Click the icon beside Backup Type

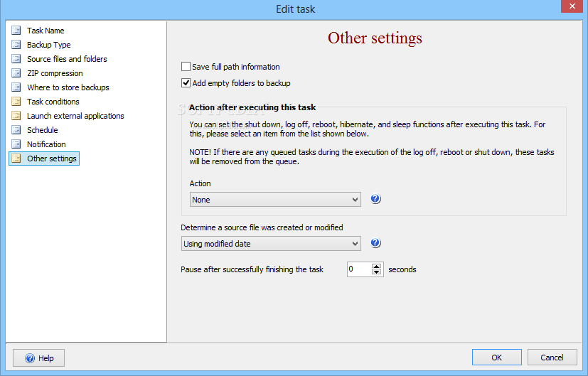tap(16, 45)
